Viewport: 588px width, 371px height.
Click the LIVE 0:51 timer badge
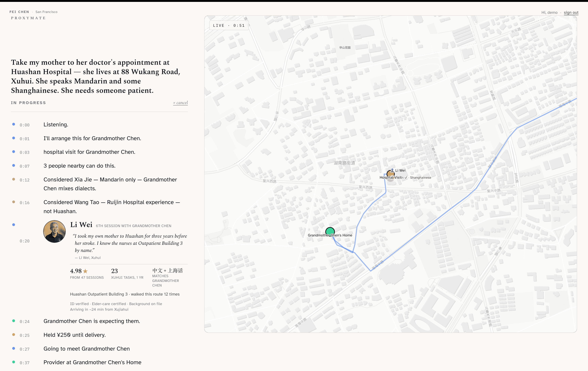pos(229,25)
